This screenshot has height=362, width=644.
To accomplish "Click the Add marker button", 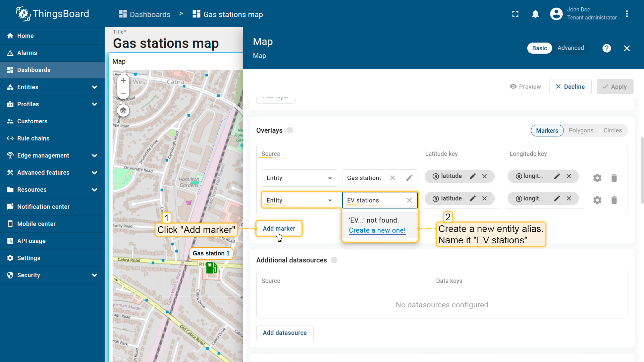I will (x=279, y=229).
